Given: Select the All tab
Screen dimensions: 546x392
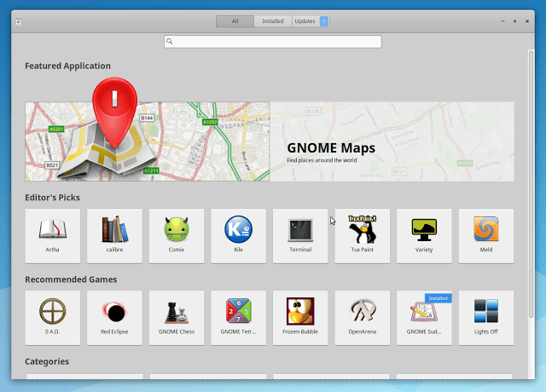Looking at the screenshot, I should (235, 21).
